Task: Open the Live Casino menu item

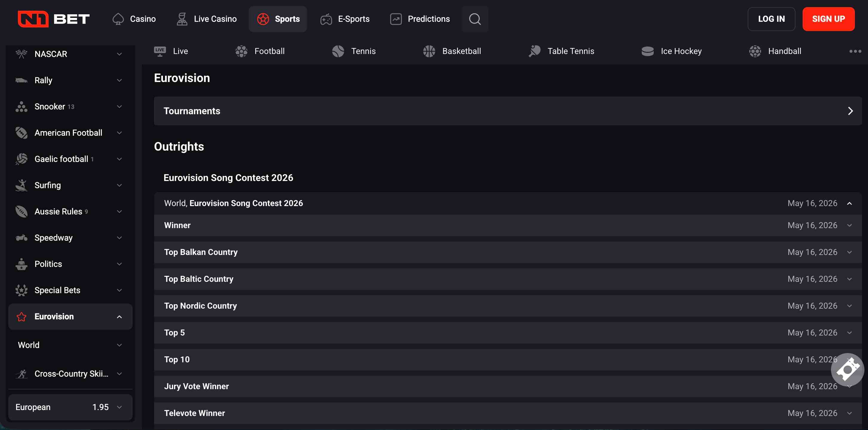Action: click(x=207, y=19)
